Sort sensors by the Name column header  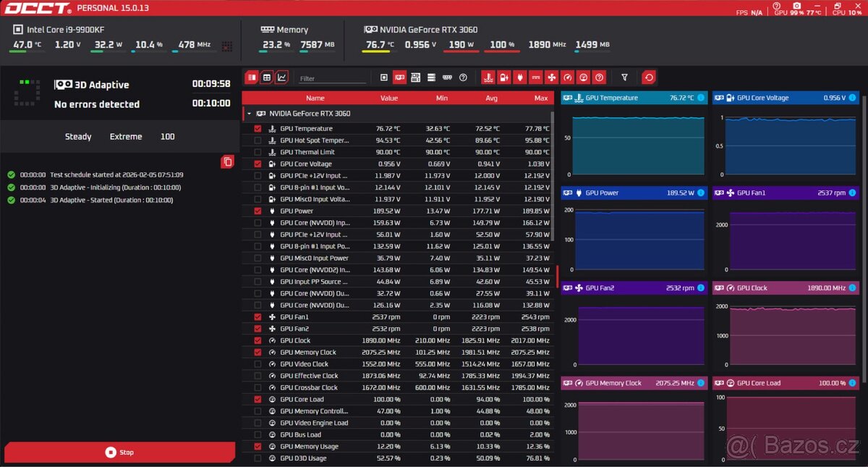315,98
